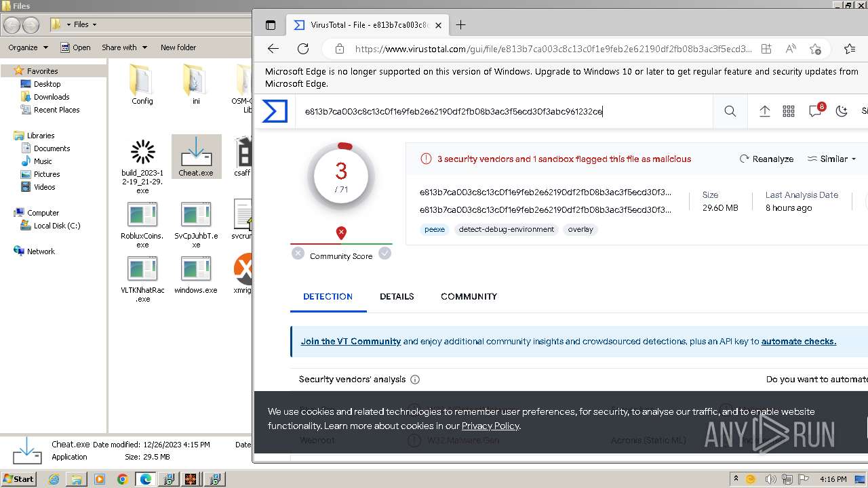This screenshot has height=488, width=868.
Task: Open the Edge favorites list
Action: 850,49
